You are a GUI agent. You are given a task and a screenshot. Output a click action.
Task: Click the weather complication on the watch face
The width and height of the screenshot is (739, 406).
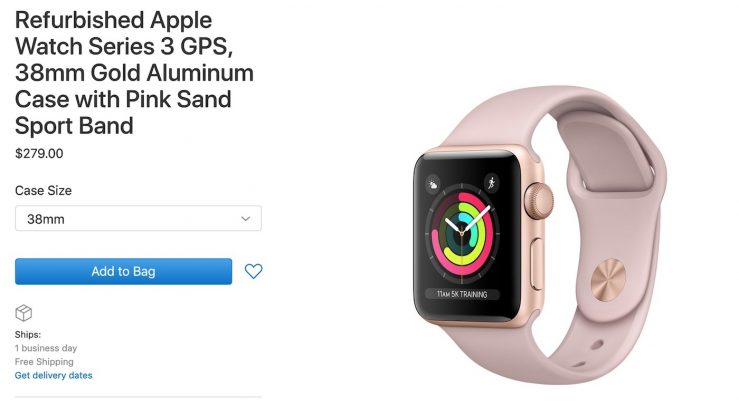tap(433, 184)
